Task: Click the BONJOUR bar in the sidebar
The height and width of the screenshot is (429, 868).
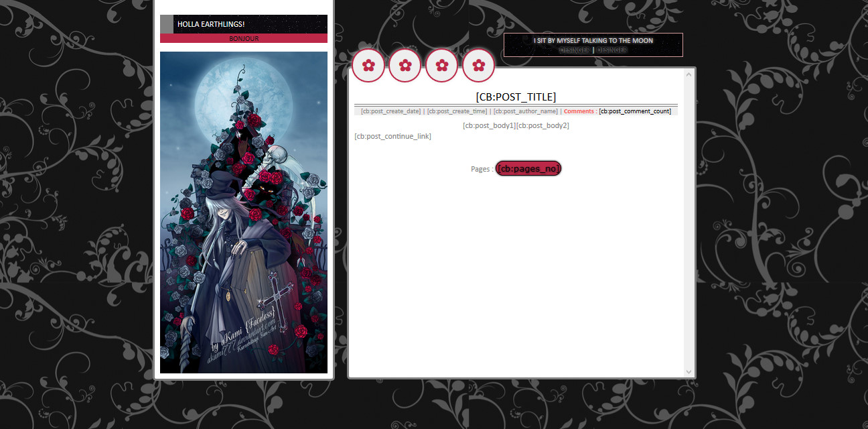Action: pos(244,38)
